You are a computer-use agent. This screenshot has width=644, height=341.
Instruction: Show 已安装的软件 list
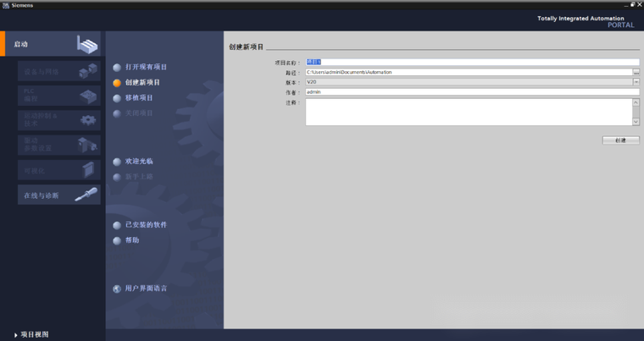click(146, 225)
